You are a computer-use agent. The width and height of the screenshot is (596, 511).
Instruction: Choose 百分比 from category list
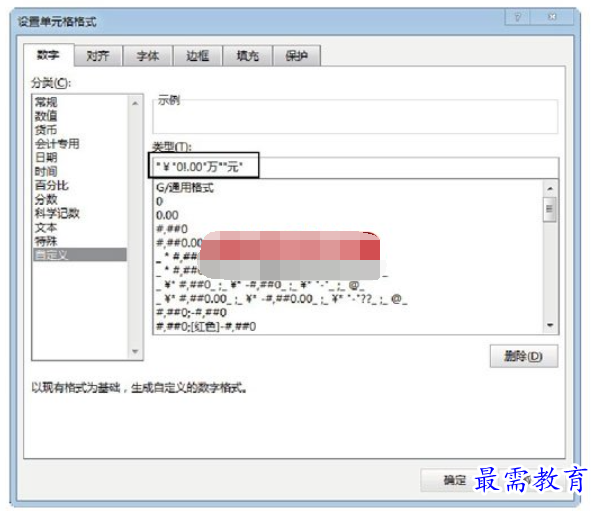(x=52, y=185)
